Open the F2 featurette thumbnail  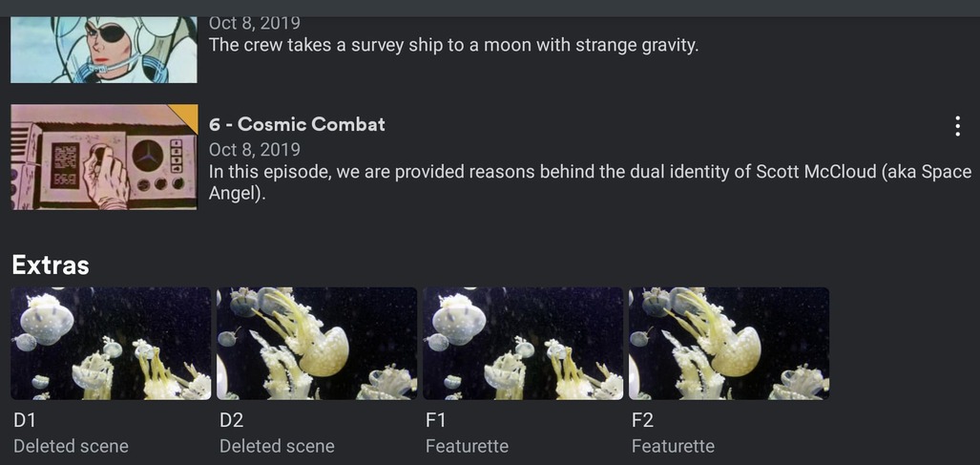pyautogui.click(x=729, y=343)
